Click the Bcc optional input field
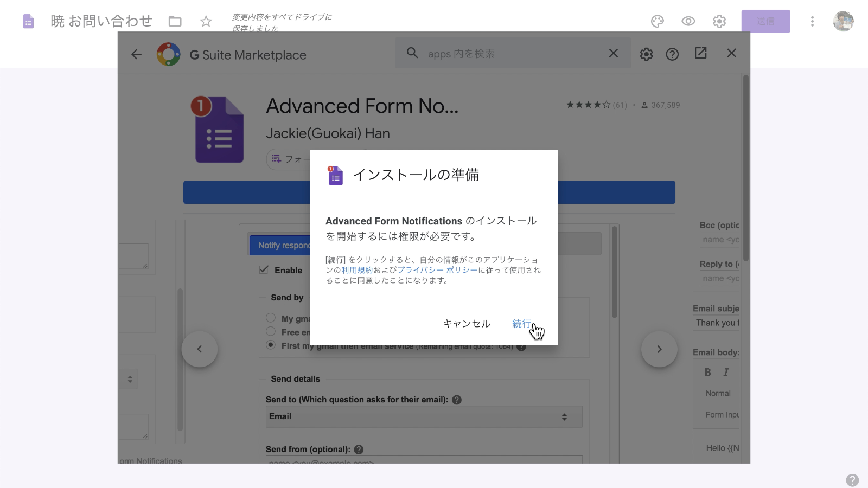 pos(720,240)
